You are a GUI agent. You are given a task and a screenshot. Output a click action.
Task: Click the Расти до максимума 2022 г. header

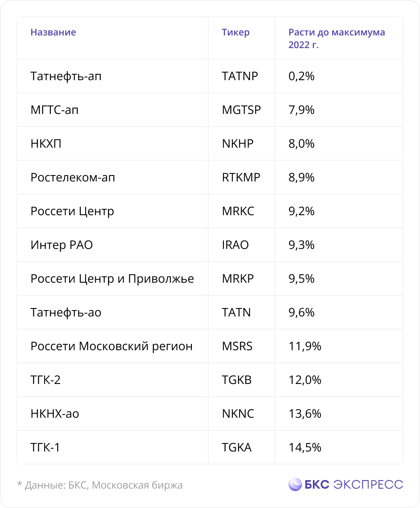click(x=337, y=38)
